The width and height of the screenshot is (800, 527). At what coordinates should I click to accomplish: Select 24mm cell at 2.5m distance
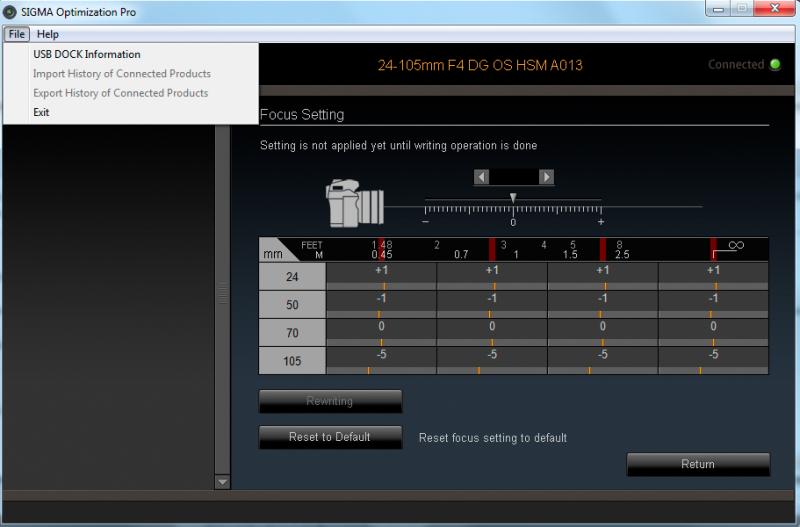tap(603, 277)
